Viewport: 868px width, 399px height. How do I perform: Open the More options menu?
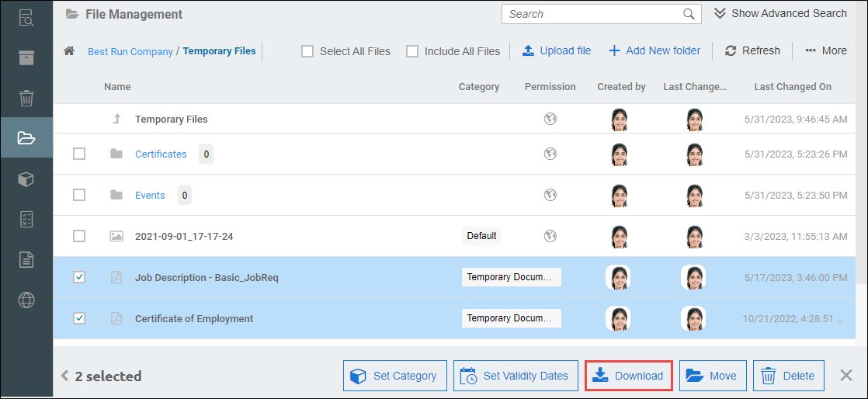[x=826, y=51]
